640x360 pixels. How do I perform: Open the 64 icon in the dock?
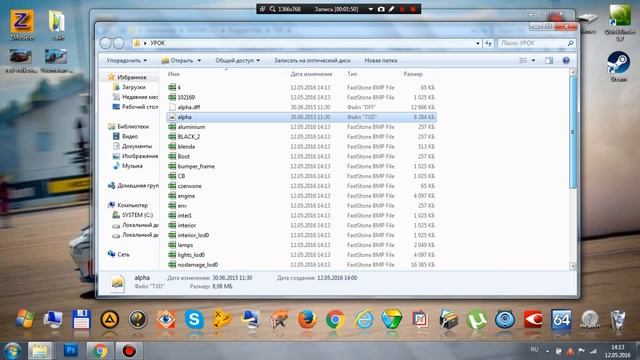click(562, 319)
